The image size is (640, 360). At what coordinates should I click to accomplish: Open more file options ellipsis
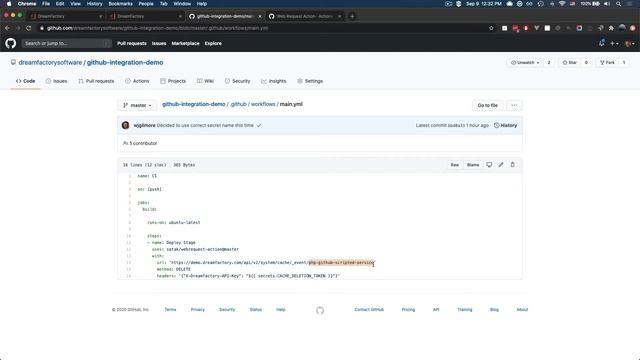514,105
